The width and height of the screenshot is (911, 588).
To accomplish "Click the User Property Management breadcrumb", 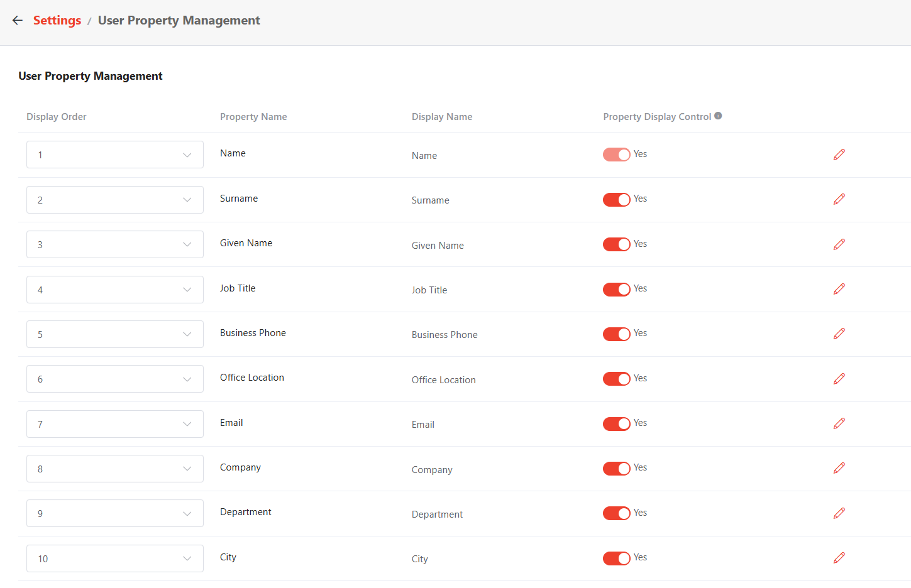I will [x=179, y=20].
